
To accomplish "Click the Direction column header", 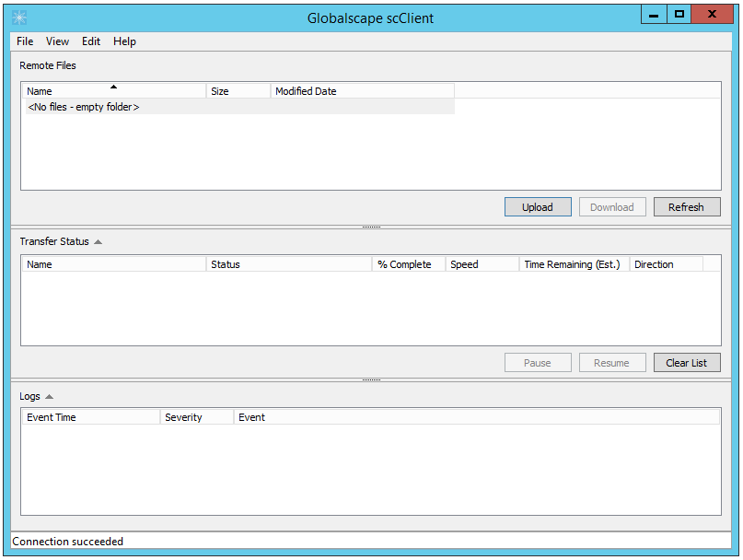I will click(667, 264).
